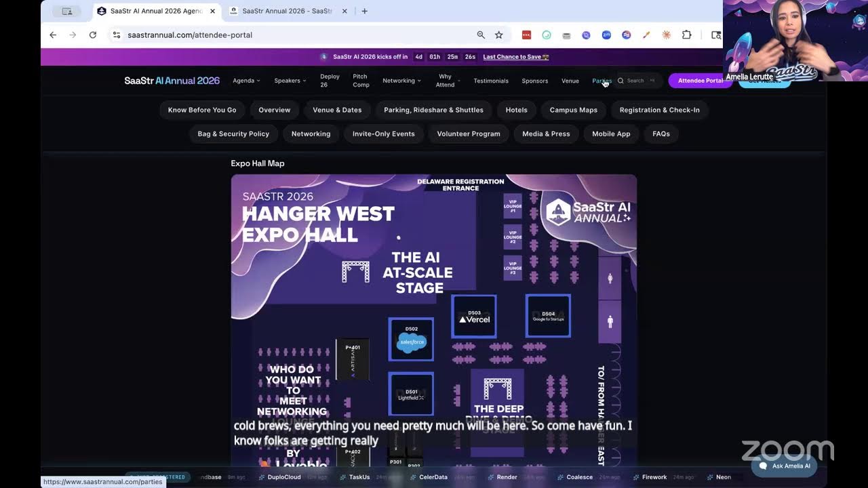
Task: Expand the Why Attend nav dropdown
Action: coord(448,81)
